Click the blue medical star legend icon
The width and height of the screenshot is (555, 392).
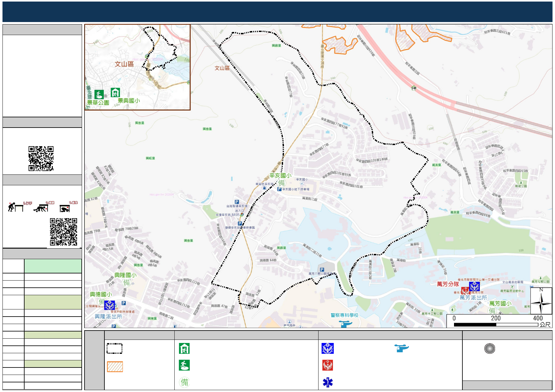tap(328, 382)
